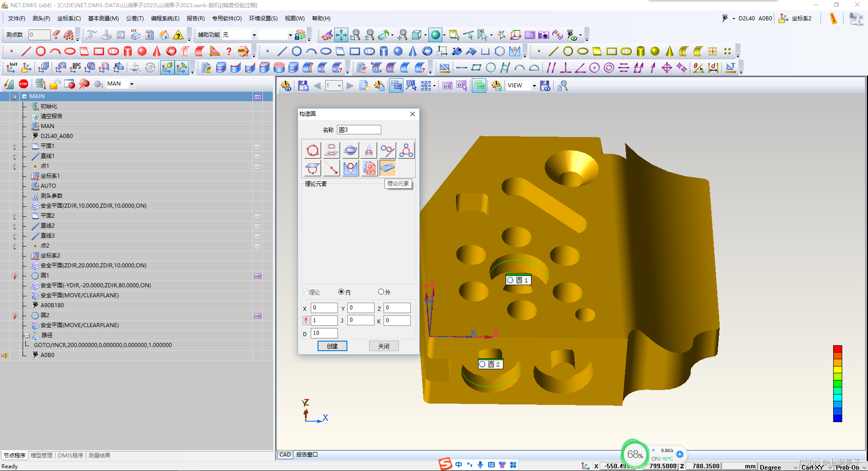The image size is (868, 471).
Task: Click the parallelism tolerance icon
Action: tap(551, 67)
